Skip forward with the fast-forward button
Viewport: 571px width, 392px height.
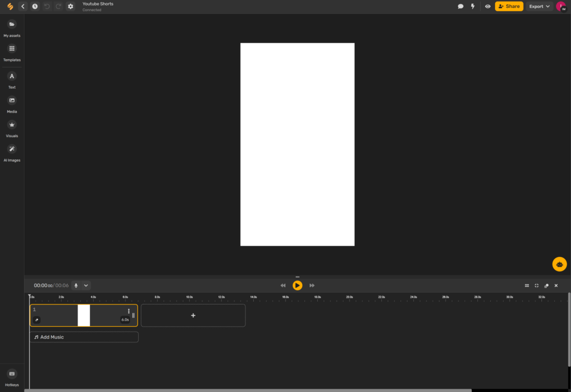click(312, 285)
